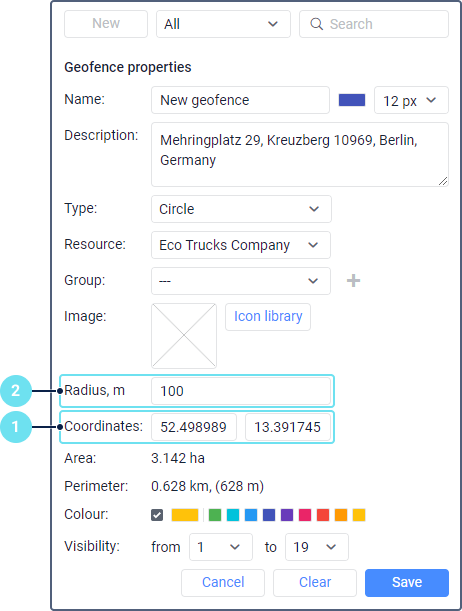Image resolution: width=462 pixels, height=611 pixels.
Task: Click the Save button
Action: coord(407,583)
